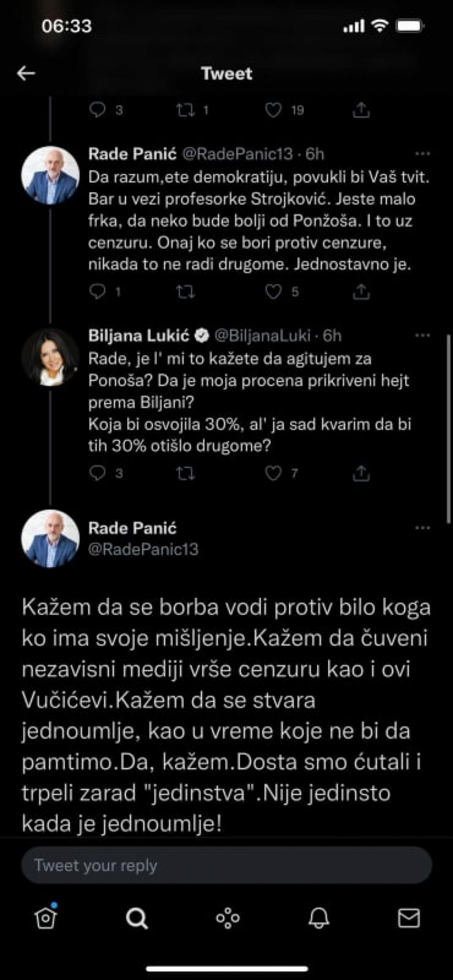Open more options on Rade Panić's reply
The width and height of the screenshot is (453, 980).
(423, 154)
